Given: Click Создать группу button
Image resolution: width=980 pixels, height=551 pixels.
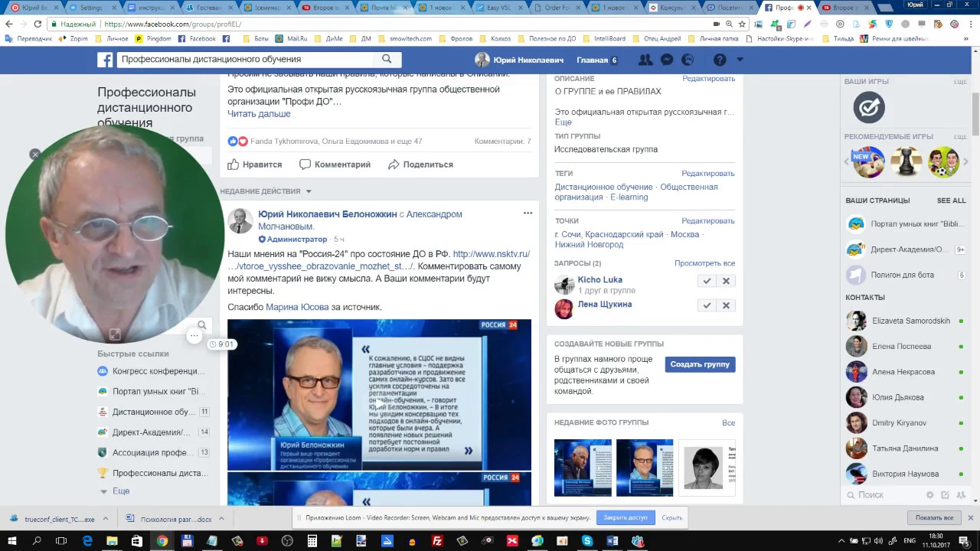Looking at the screenshot, I should click(x=700, y=364).
